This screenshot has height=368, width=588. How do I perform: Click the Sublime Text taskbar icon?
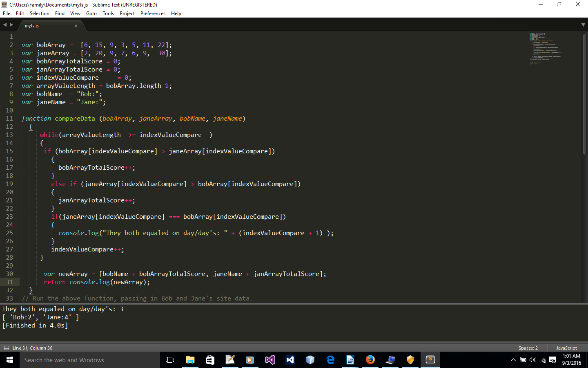430,360
